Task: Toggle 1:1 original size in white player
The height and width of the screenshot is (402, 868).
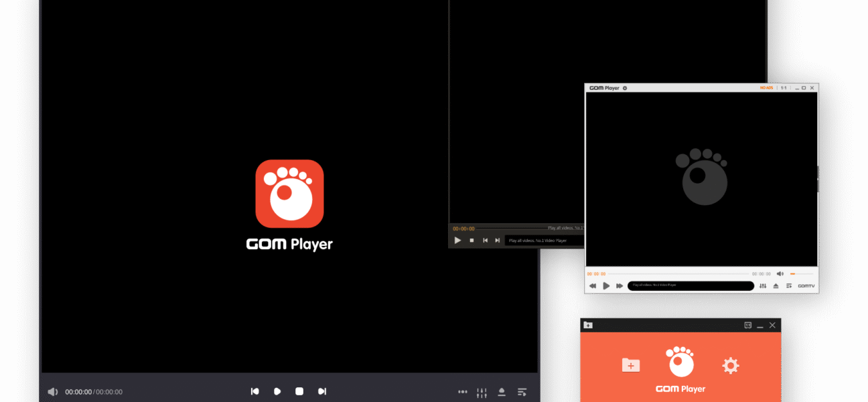Action: [x=784, y=88]
